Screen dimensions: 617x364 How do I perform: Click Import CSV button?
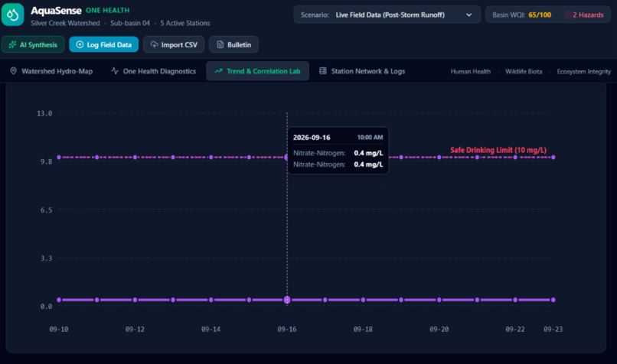(x=174, y=44)
